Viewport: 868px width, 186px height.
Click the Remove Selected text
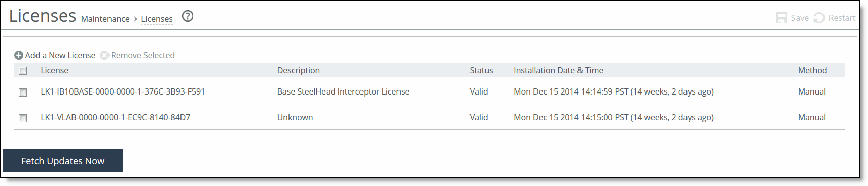[x=143, y=55]
